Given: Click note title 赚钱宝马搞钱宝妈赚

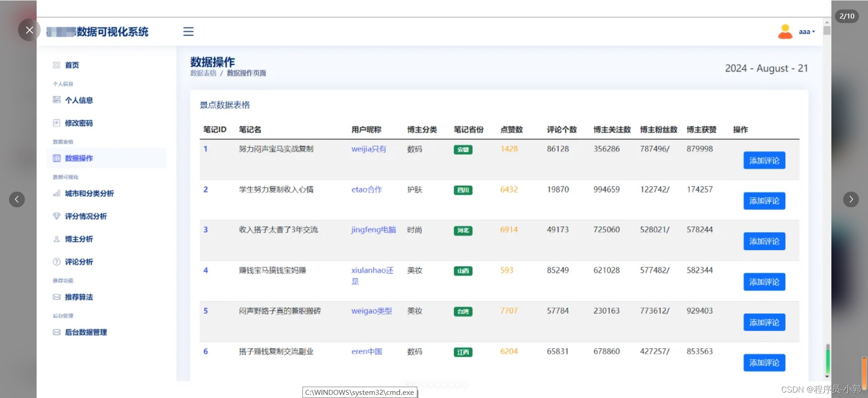Looking at the screenshot, I should [x=273, y=270].
